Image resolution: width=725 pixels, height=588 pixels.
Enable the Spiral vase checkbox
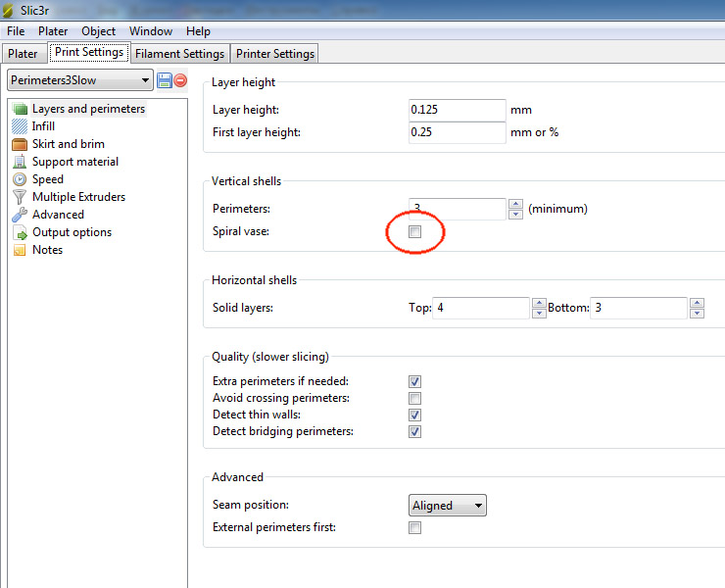point(415,232)
